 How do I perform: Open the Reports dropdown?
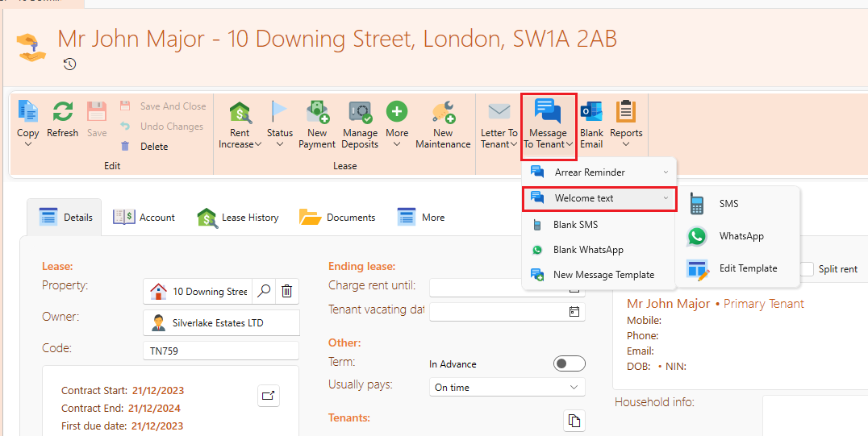click(x=626, y=125)
